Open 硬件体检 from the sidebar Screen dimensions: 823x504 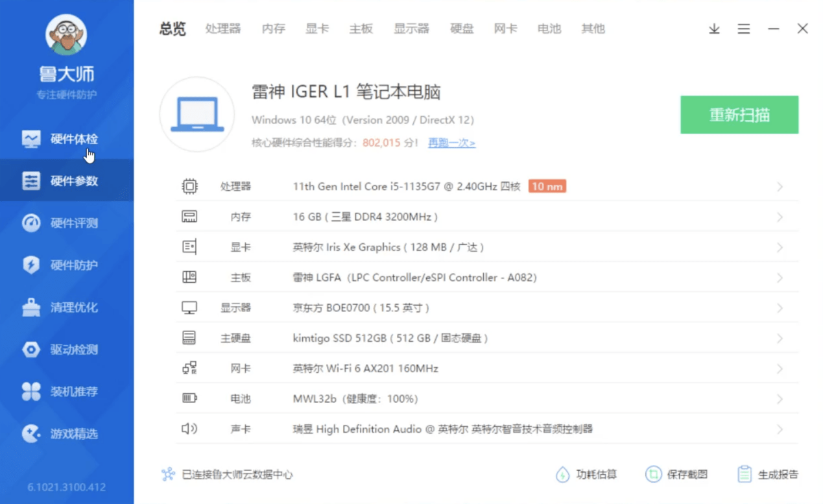[x=67, y=139]
